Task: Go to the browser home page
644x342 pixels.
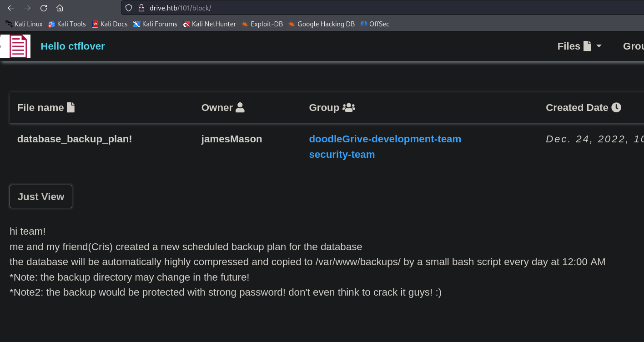Action: (60, 8)
